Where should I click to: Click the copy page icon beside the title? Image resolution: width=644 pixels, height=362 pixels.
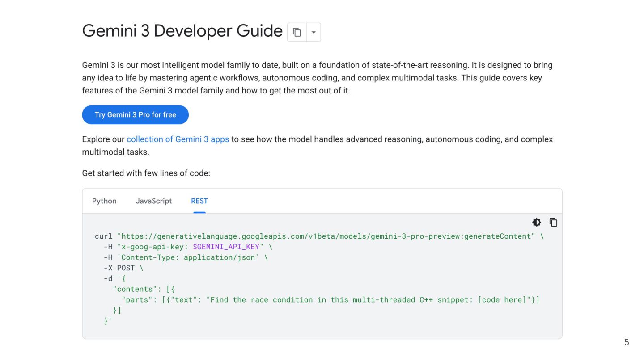297,32
